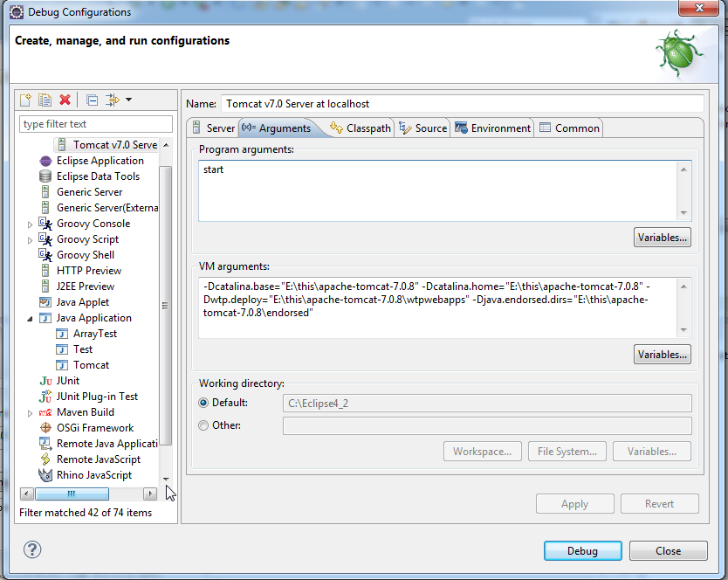Select Default working directory radio
Image resolution: width=728 pixels, height=580 pixels.
[203, 403]
